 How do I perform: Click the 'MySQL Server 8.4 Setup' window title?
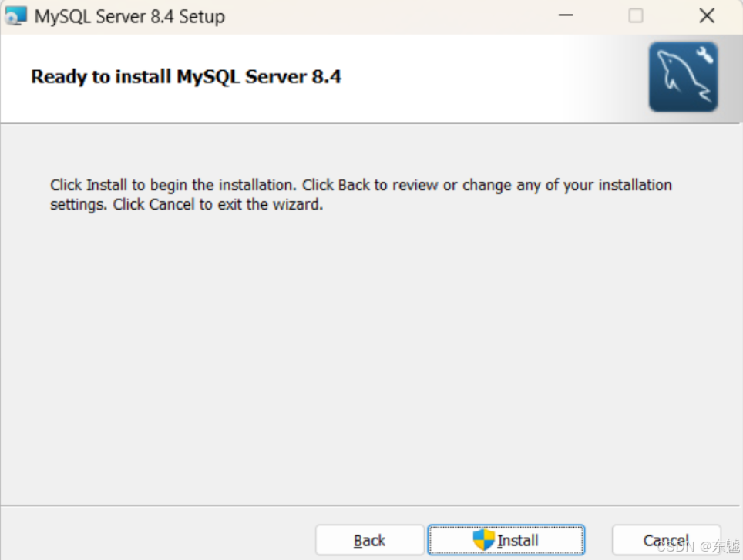click(129, 17)
